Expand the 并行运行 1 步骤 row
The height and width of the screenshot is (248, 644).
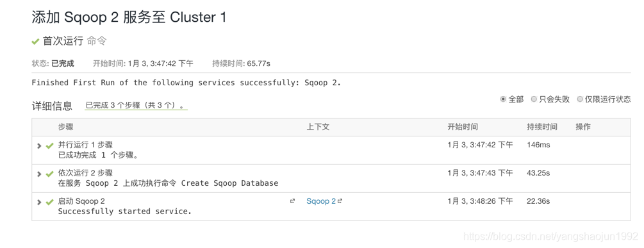pos(40,145)
